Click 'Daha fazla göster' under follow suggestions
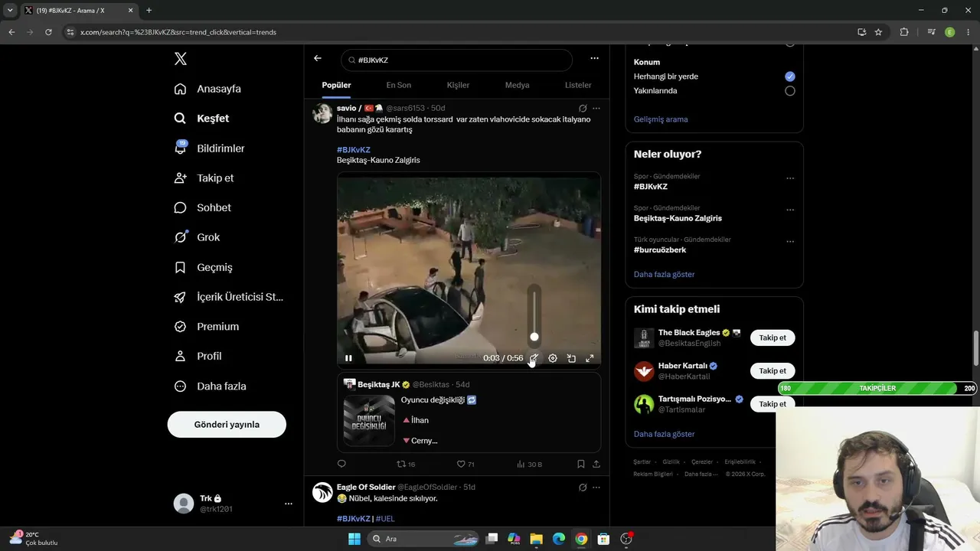 tap(665, 435)
